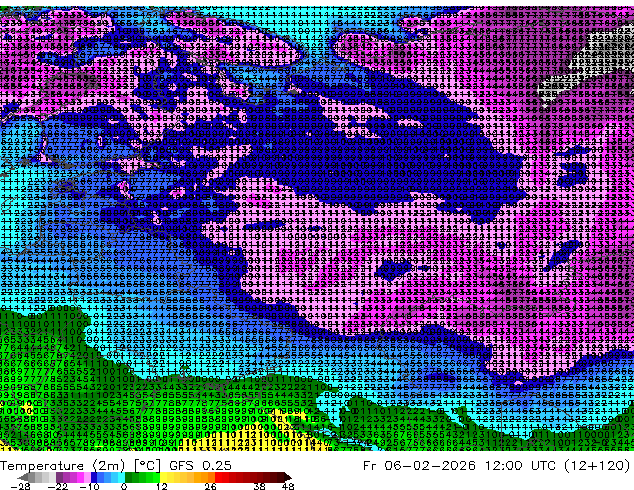Click the dark purple legend swatch above -22

coord(59,477)
